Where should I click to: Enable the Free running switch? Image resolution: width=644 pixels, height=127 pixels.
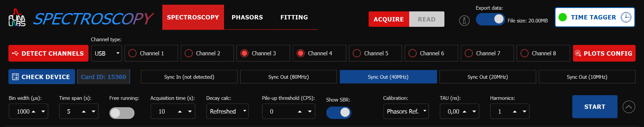pos(122,113)
